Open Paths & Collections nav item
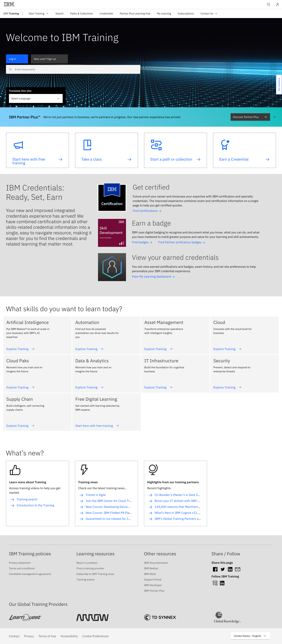This screenshot has width=282, height=644. 82,14
